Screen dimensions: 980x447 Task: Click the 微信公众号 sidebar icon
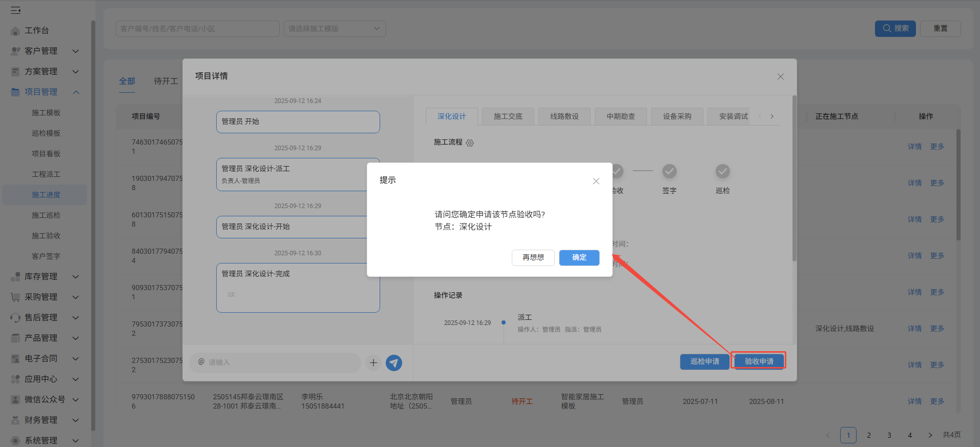pos(15,400)
